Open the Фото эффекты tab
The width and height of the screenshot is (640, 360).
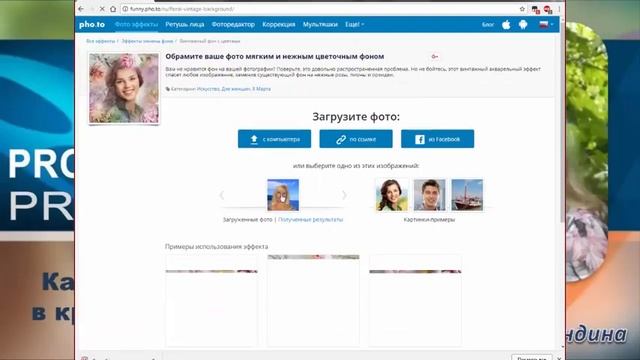[136, 24]
